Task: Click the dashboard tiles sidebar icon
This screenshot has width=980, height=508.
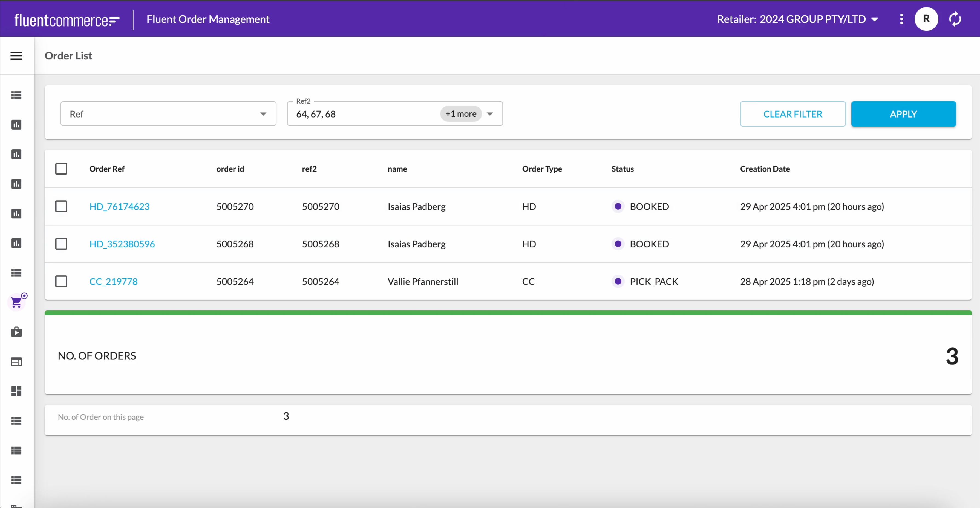Action: tap(16, 391)
